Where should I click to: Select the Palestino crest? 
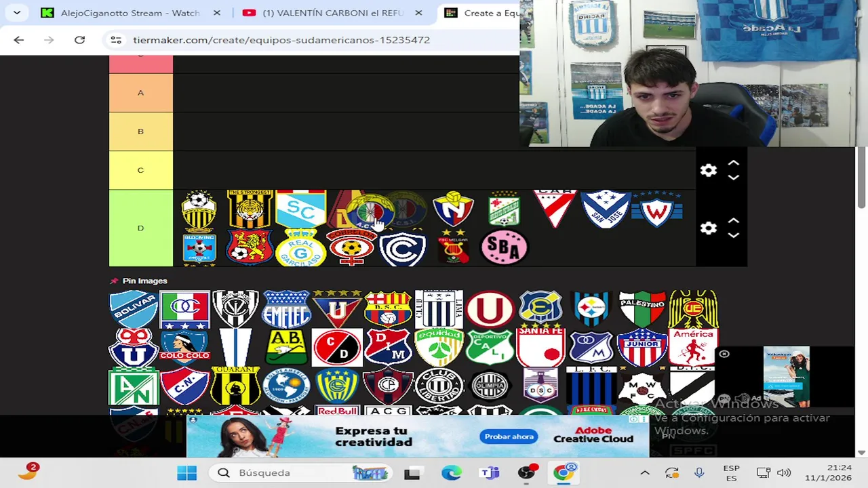[x=642, y=309]
